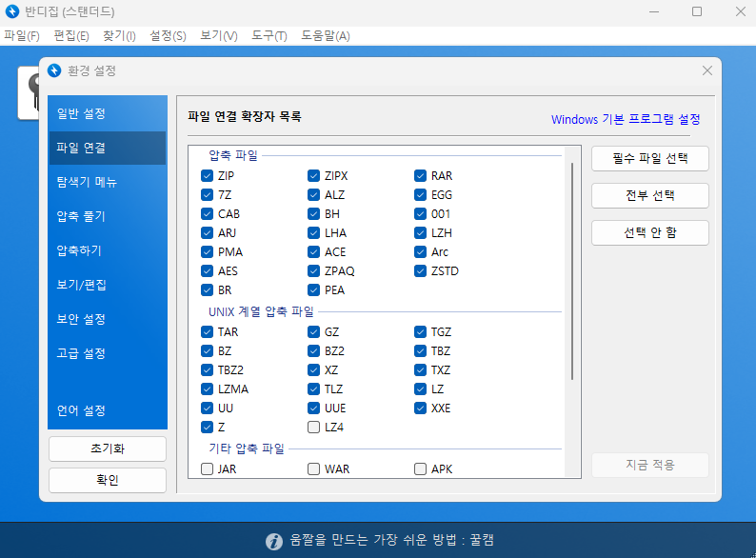Switch to 고급 설정 tab
756x558 pixels.
[108, 353]
